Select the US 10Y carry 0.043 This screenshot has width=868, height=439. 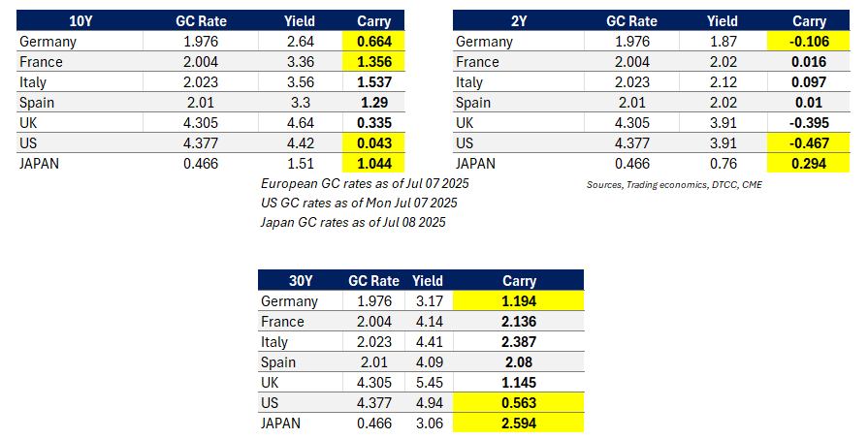pos(373,143)
